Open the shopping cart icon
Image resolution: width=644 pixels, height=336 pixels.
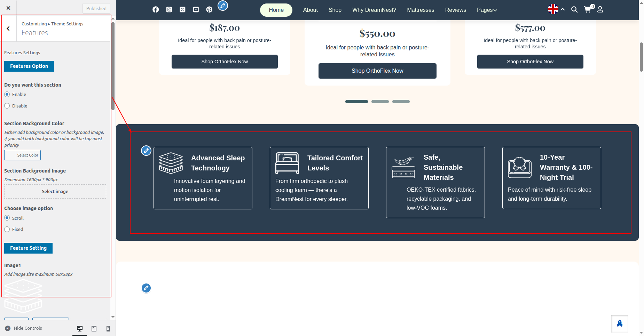point(588,10)
